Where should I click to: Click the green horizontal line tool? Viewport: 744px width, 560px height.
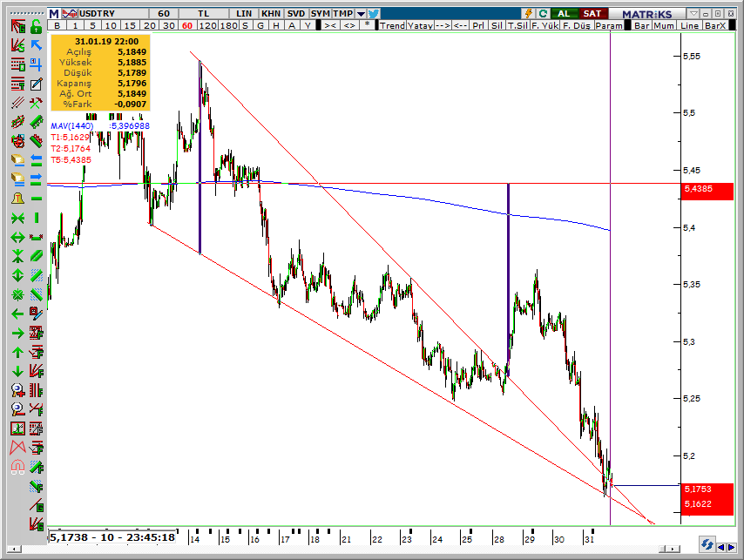36,199
